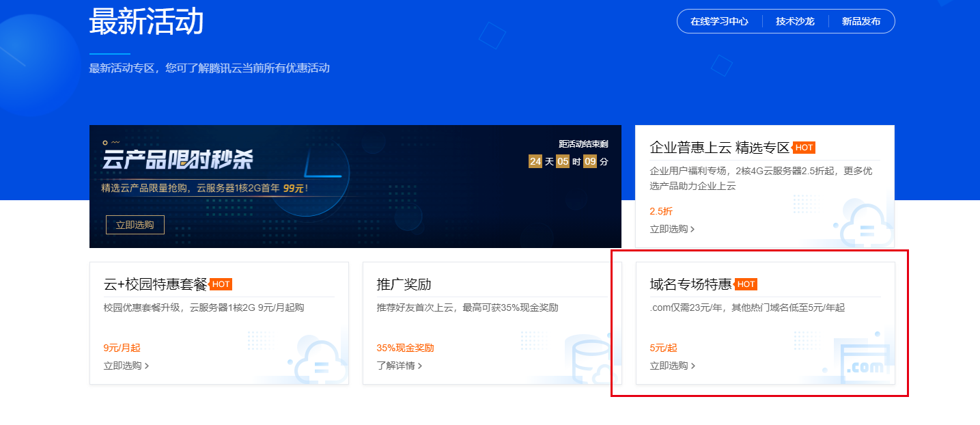Click 立即选购 in 域名专场特惠 card
The image size is (980, 425).
tap(672, 366)
